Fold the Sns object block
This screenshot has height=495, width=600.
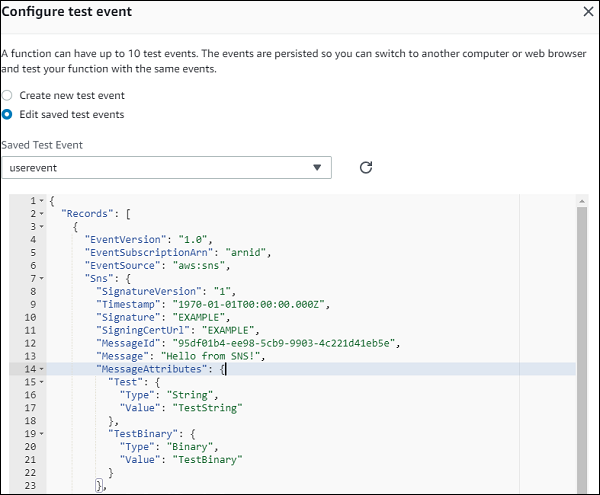41,279
